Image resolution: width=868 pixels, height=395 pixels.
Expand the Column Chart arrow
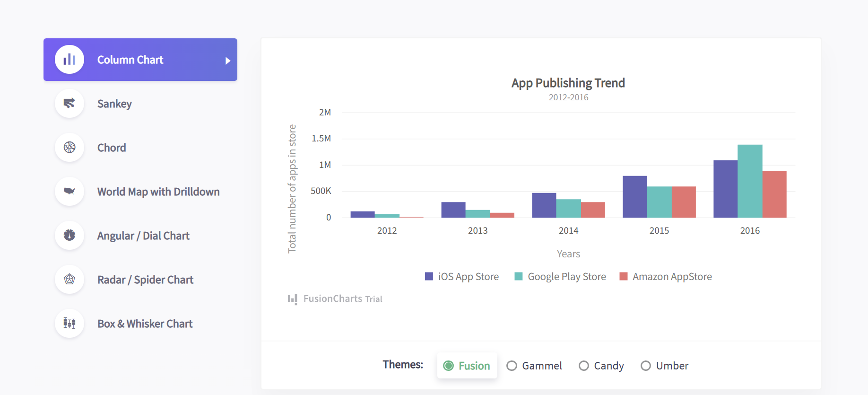228,61
